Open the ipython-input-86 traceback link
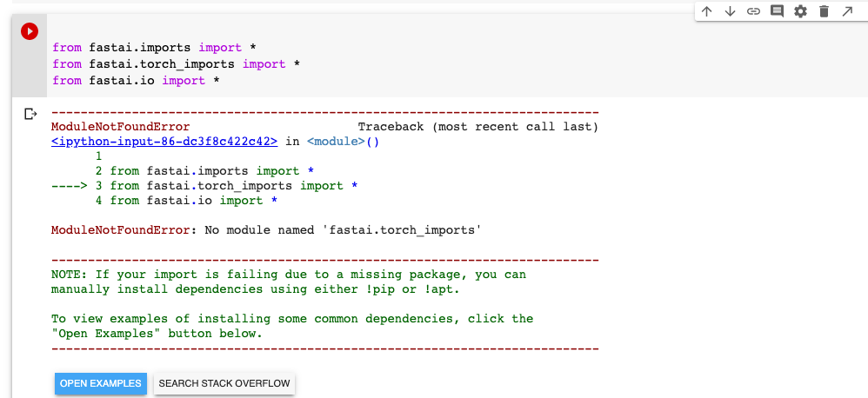 [164, 142]
